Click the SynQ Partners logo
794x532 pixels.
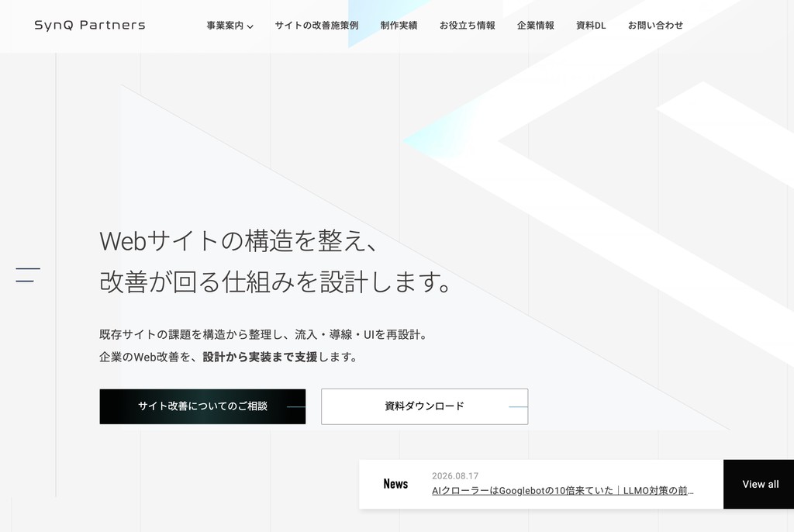[90, 25]
